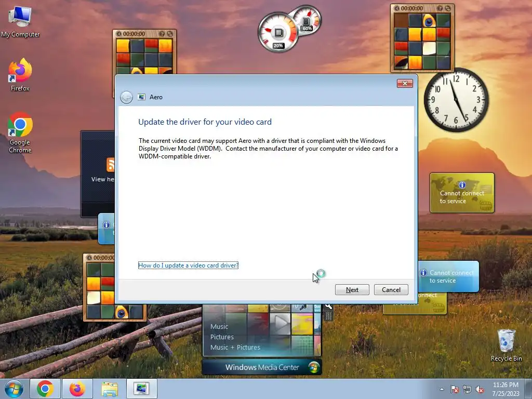Click the bird eye tile in bottom-left puzzle
This screenshot has width=532, height=399.
click(122, 312)
